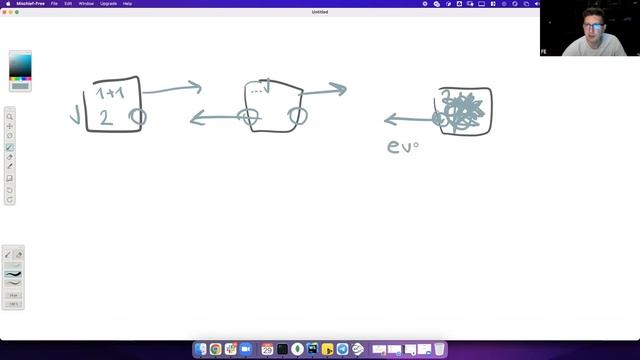Image resolution: width=640 pixels, height=360 pixels.
Task: Open the Mischief scribble icon in dock
Action: [358, 349]
